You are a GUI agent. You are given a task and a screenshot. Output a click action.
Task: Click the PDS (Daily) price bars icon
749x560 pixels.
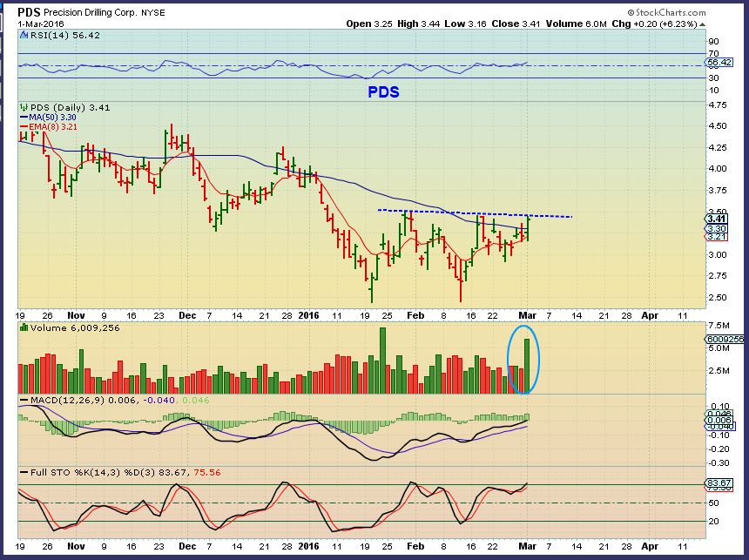pos(24,107)
